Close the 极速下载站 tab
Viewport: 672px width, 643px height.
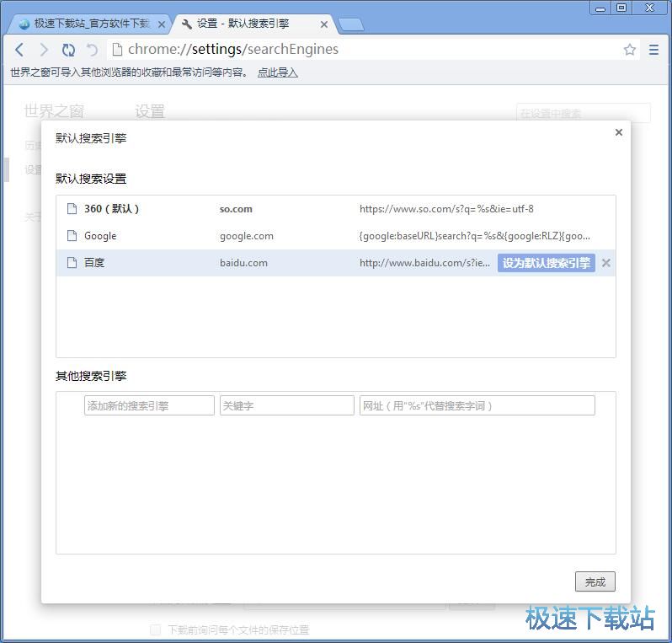coord(162,24)
